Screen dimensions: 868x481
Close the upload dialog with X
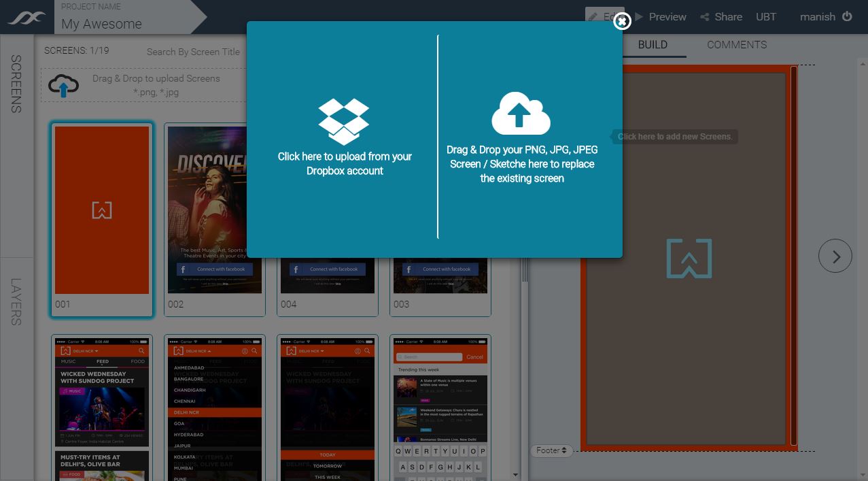click(x=622, y=22)
